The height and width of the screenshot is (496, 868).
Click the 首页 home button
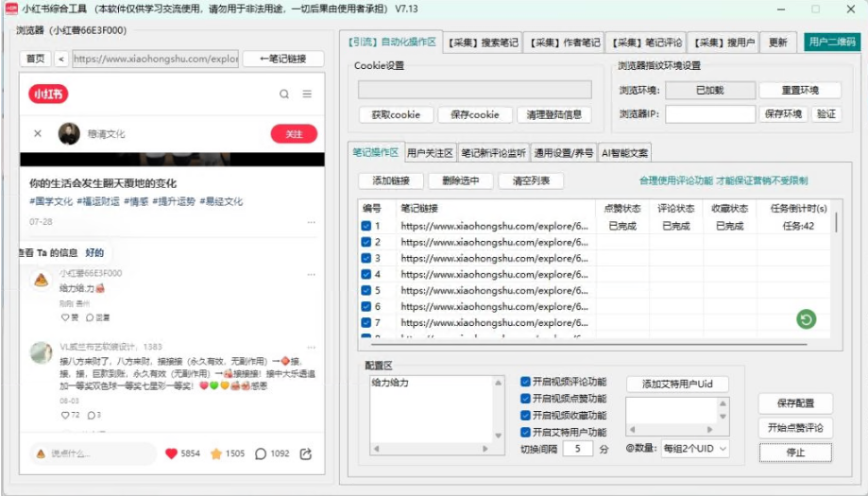(36, 59)
